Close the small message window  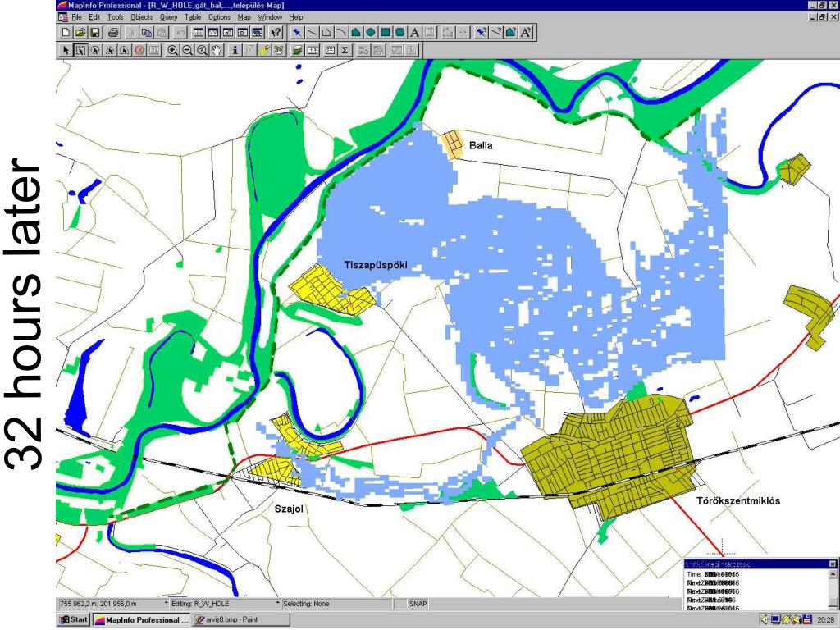point(832,564)
